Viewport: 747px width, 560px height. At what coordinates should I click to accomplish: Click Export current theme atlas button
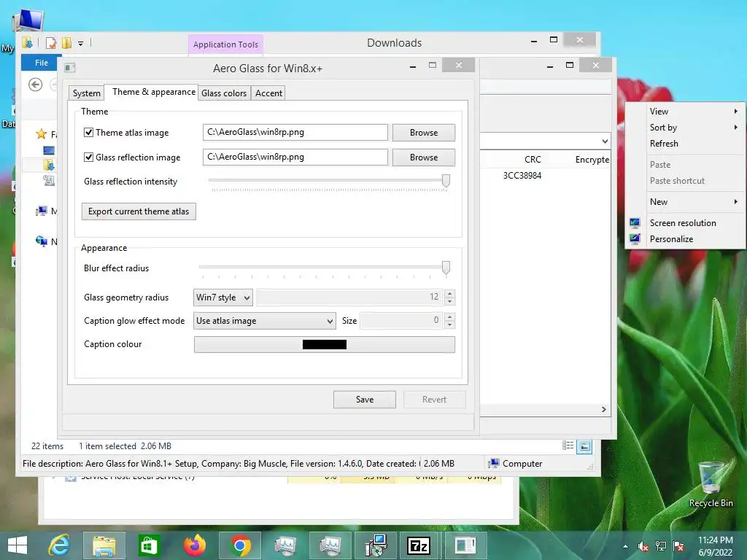(139, 211)
